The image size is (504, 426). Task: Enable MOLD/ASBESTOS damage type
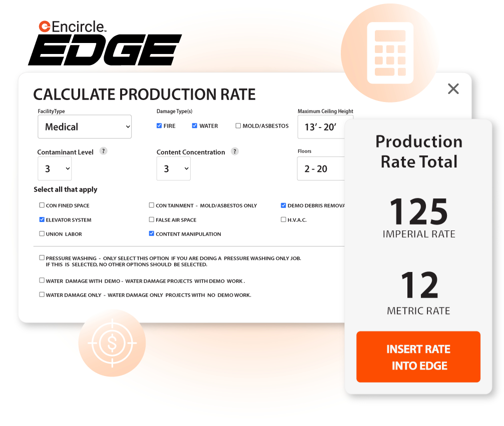(238, 125)
